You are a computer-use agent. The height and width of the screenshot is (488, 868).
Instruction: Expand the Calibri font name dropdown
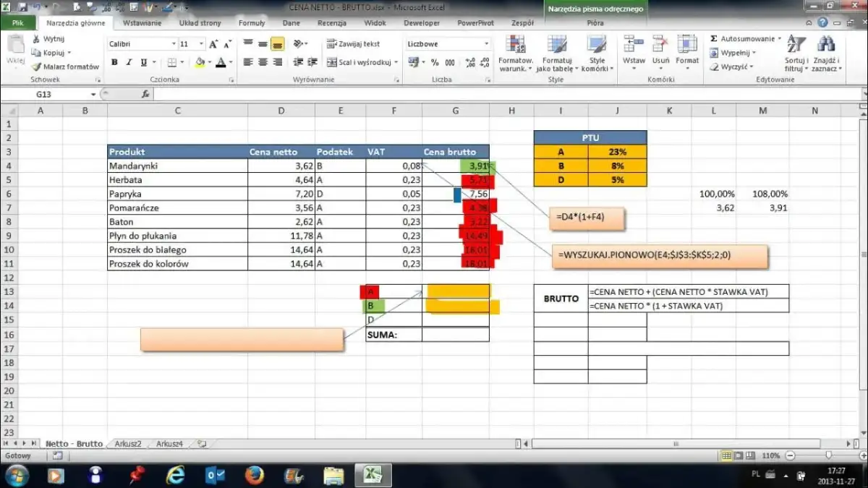pyautogui.click(x=173, y=44)
